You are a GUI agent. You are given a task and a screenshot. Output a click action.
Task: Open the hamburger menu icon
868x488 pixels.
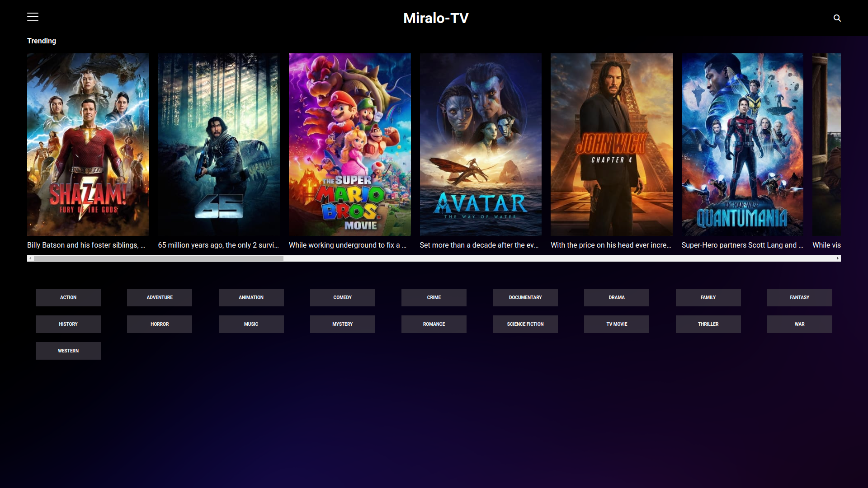(33, 17)
